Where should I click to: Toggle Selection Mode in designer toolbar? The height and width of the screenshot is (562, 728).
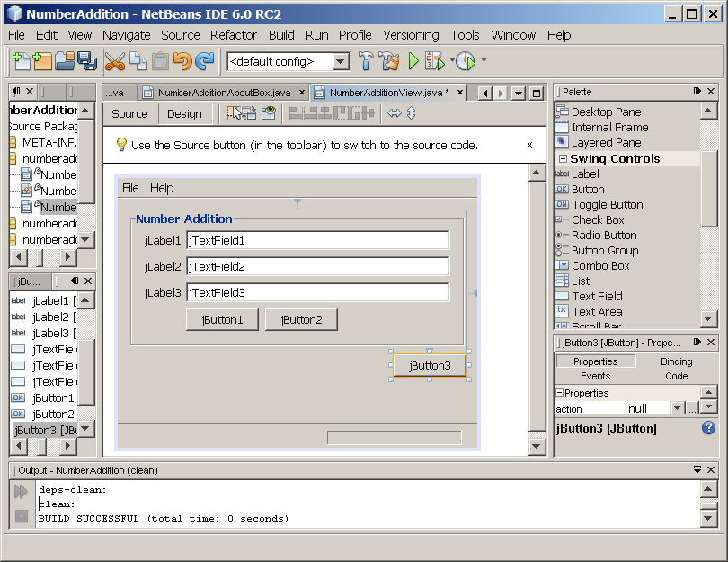(235, 113)
